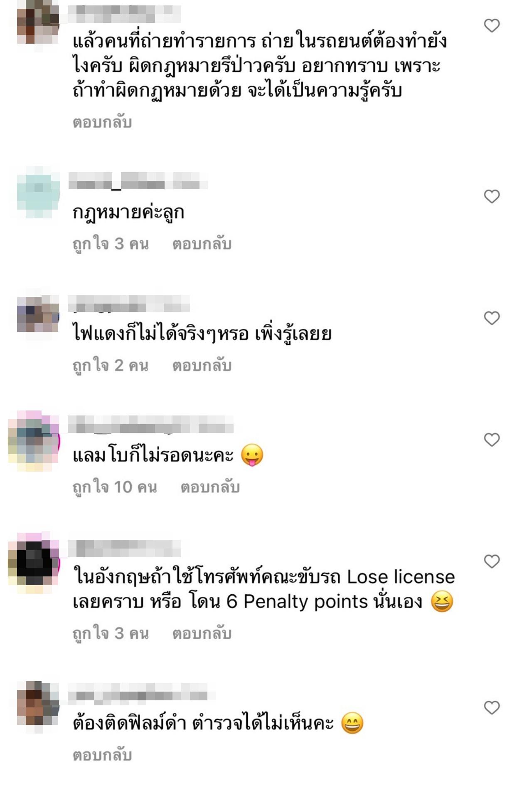Like the comment about filming inside a car

(x=492, y=26)
